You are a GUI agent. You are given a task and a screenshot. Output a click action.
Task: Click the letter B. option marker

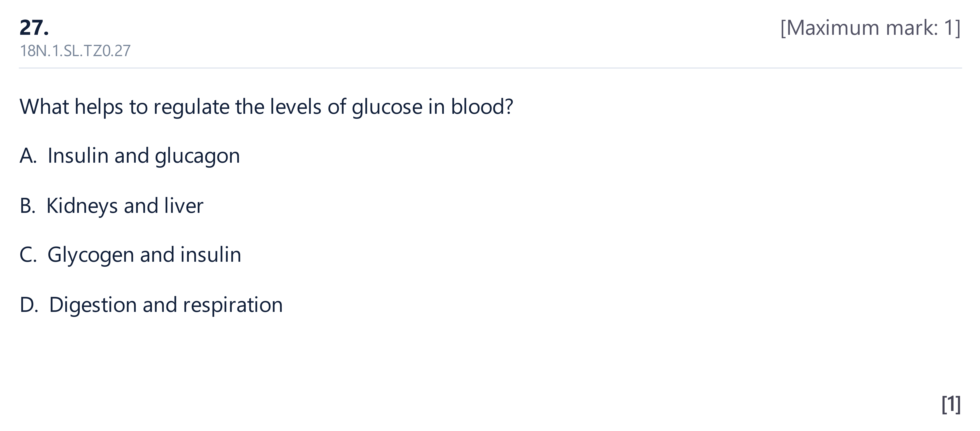point(27,206)
